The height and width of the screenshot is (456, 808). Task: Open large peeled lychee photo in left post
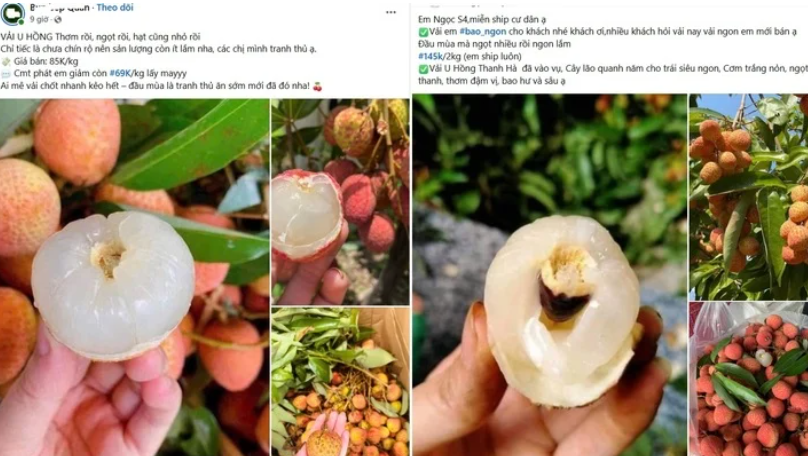click(134, 277)
